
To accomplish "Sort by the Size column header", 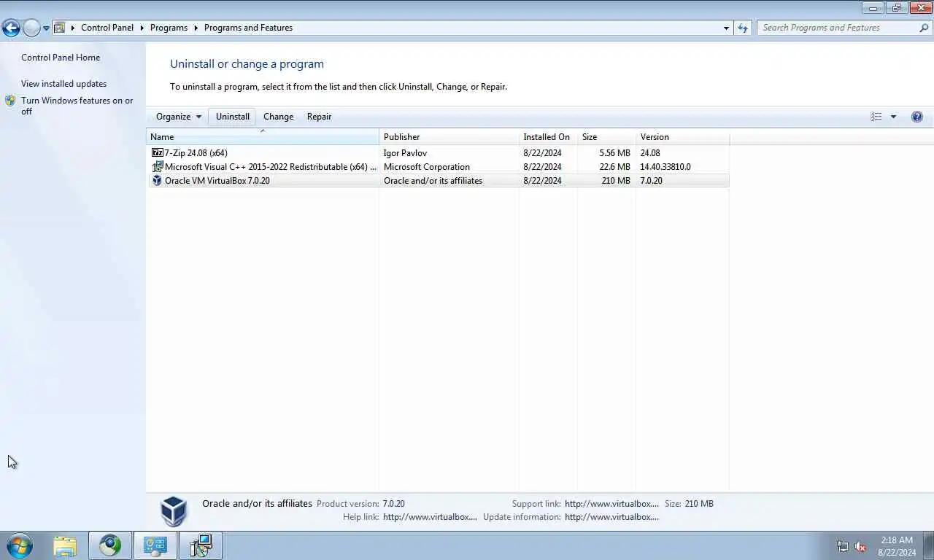I will coord(606,137).
